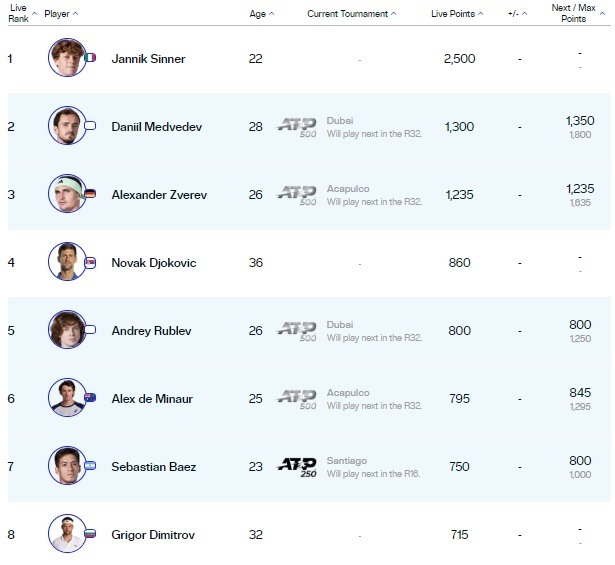
Task: Click the ATP 500 logo in de Minaur's row
Action: 296,398
